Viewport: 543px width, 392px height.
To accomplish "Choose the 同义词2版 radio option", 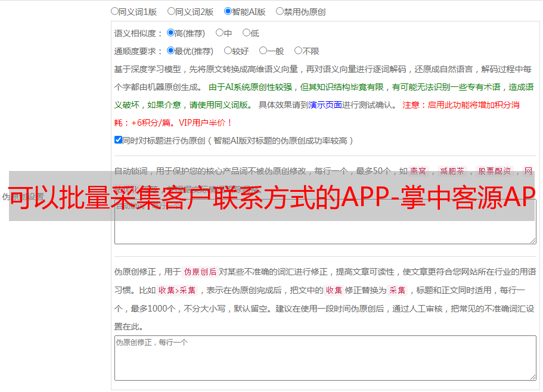I will [171, 11].
